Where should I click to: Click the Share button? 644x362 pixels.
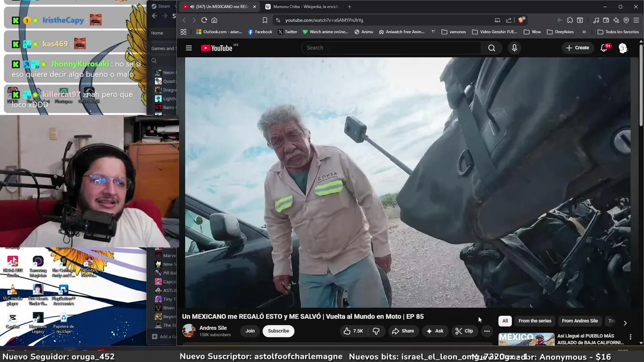click(403, 331)
